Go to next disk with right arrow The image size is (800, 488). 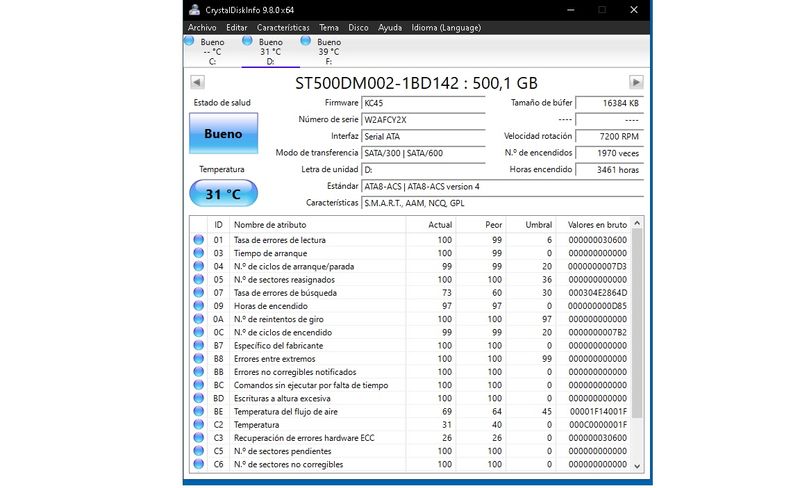(x=636, y=82)
